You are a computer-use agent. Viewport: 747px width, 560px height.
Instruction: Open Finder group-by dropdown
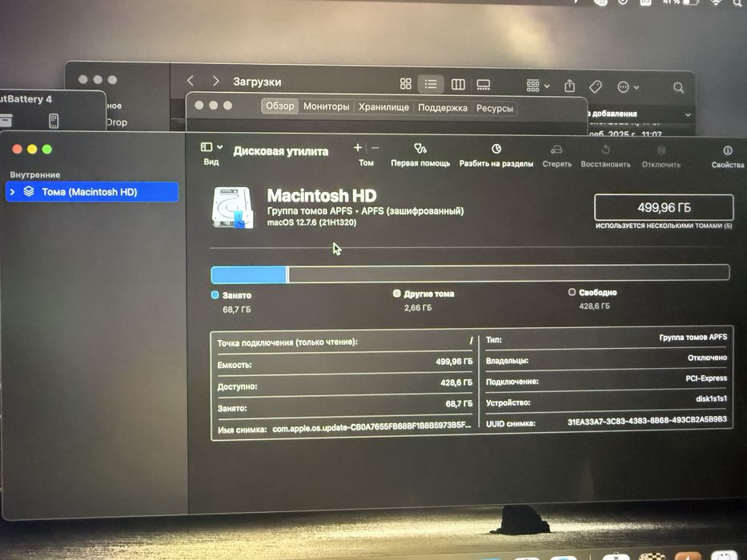coord(537,86)
